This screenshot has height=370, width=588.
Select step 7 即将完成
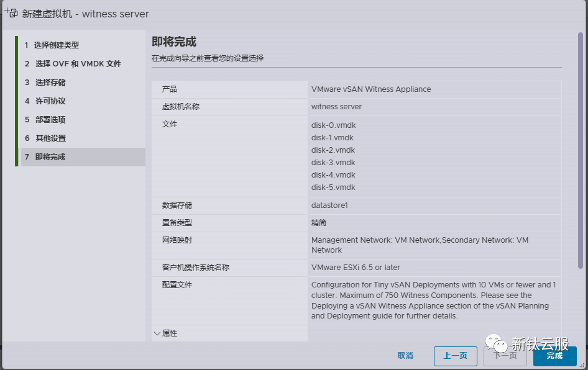click(x=50, y=157)
